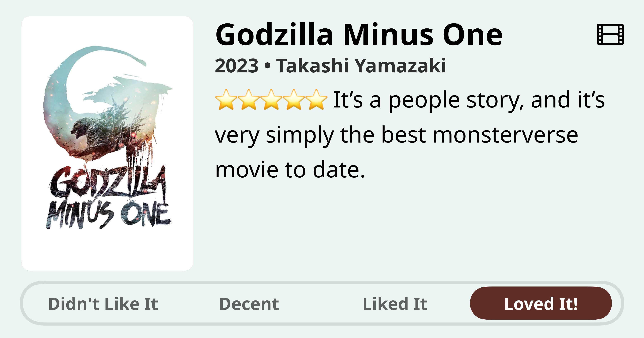Image resolution: width=644 pixels, height=338 pixels.
Task: Click the "Godzilla Minus One" title heading
Action: coord(359,35)
